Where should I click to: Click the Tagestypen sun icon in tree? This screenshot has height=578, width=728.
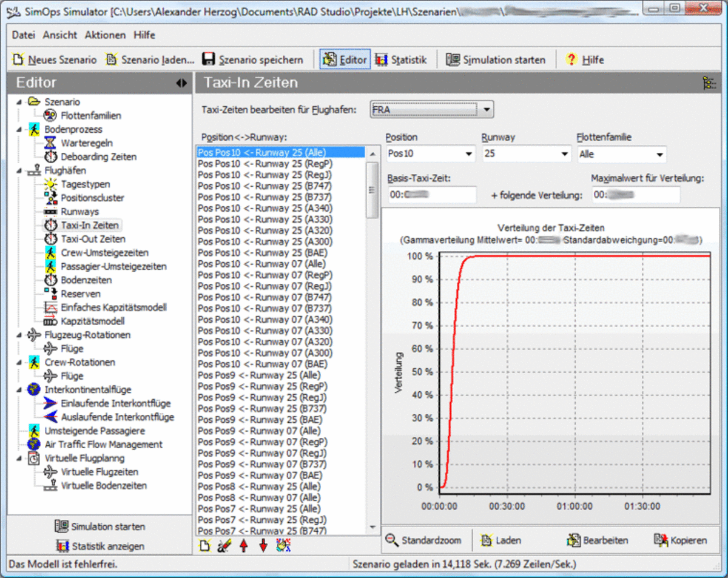pos(51,184)
